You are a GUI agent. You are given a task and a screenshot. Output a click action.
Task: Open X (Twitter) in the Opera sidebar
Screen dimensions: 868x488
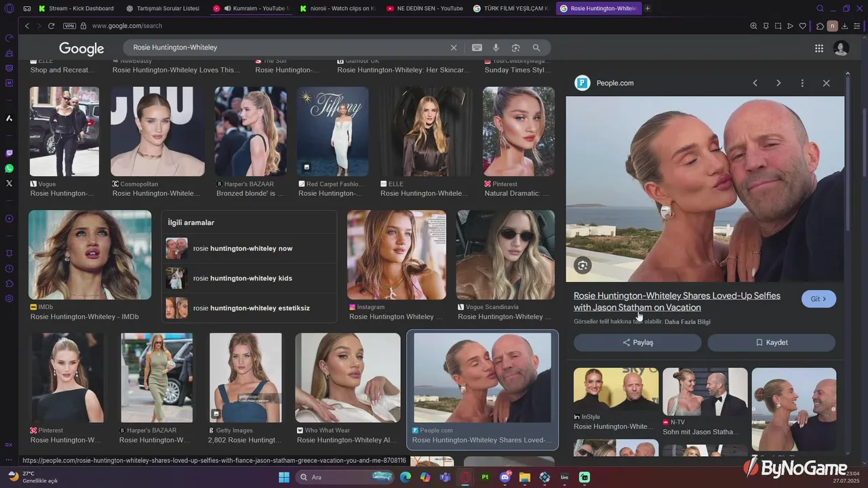9,183
